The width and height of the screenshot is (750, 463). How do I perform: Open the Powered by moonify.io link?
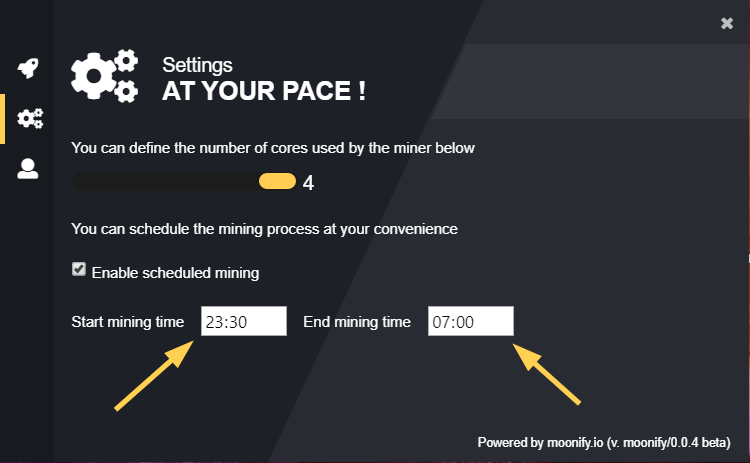(x=604, y=442)
